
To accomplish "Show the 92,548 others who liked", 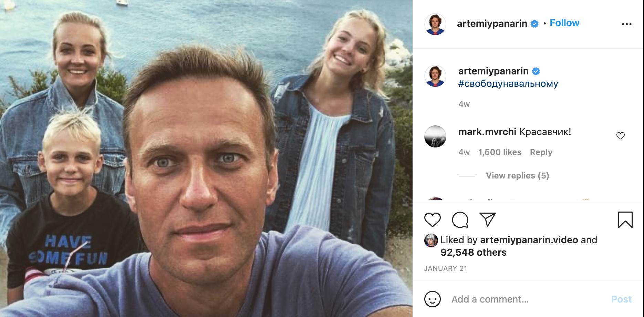I will (x=474, y=253).
